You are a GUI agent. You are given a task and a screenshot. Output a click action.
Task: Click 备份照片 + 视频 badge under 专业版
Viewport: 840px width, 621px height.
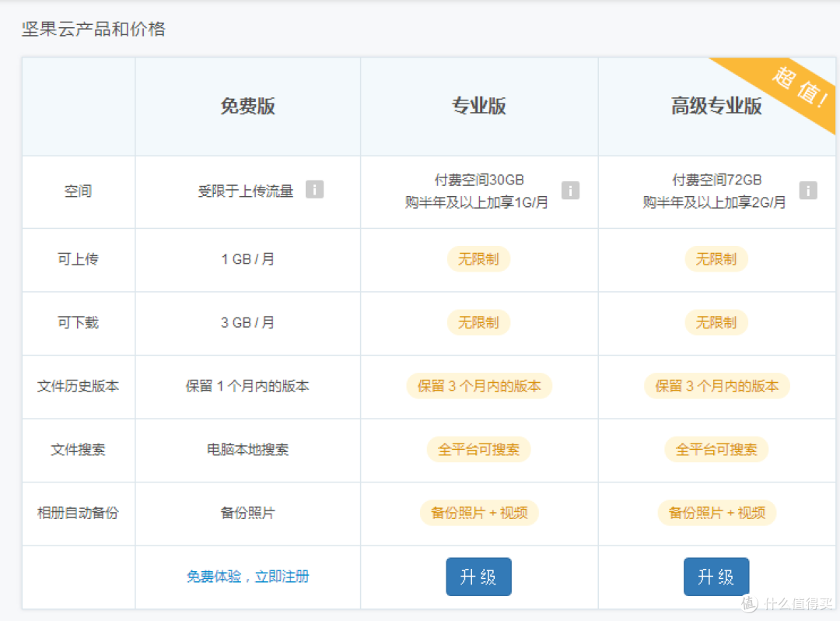[479, 513]
